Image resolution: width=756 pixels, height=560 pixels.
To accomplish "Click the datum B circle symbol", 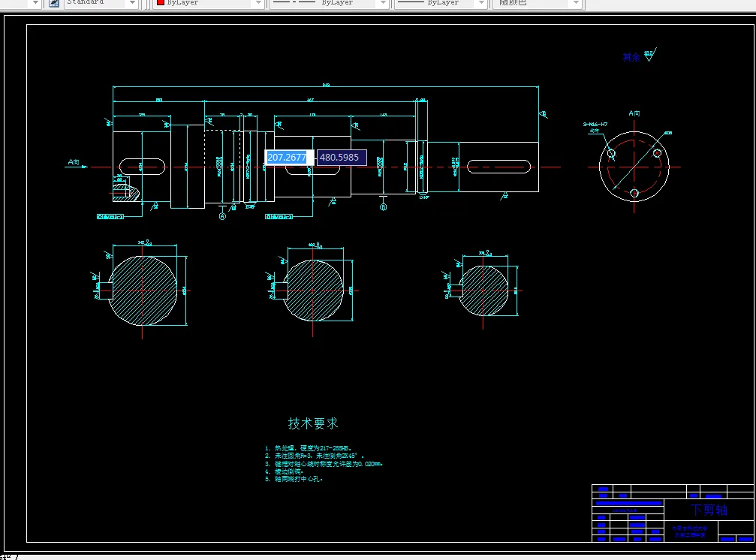I will pyautogui.click(x=384, y=207).
